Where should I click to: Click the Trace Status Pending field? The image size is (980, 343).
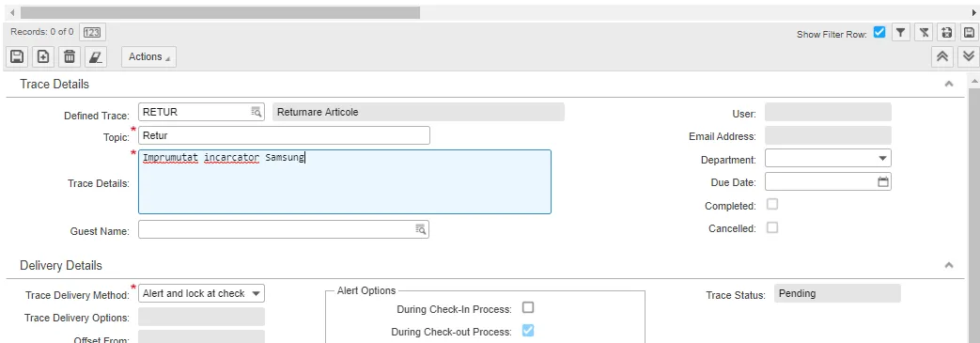pyautogui.click(x=837, y=293)
